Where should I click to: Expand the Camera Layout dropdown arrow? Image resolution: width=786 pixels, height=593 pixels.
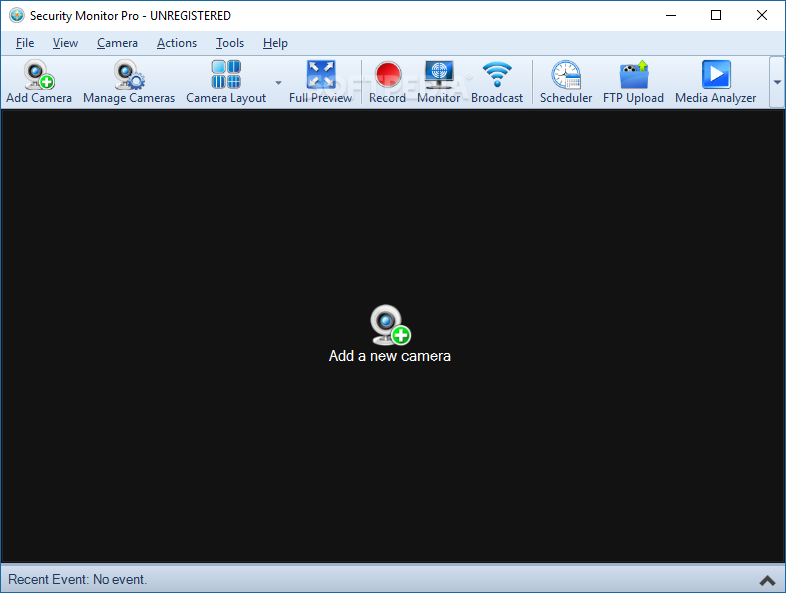278,82
